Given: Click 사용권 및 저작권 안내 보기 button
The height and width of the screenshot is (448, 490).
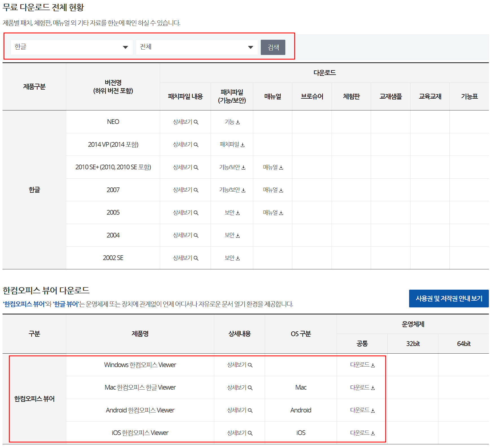Looking at the screenshot, I should [449, 298].
